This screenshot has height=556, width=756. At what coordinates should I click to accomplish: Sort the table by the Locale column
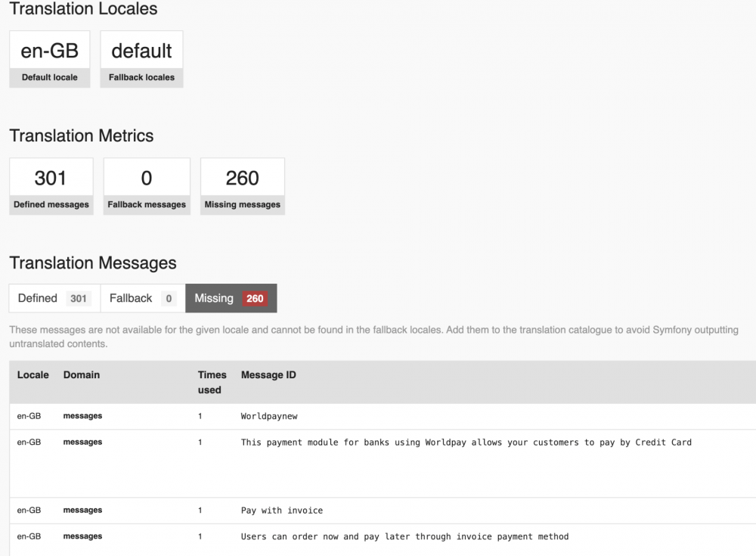33,374
